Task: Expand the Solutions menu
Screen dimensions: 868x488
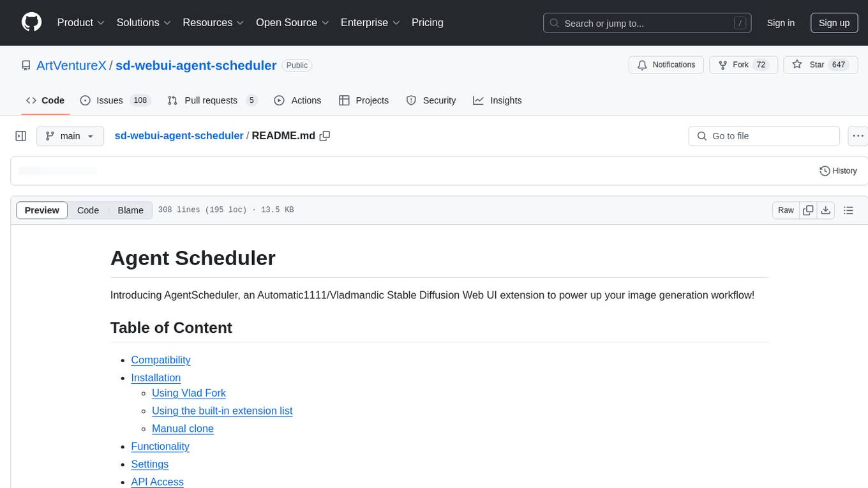Action: point(144,22)
